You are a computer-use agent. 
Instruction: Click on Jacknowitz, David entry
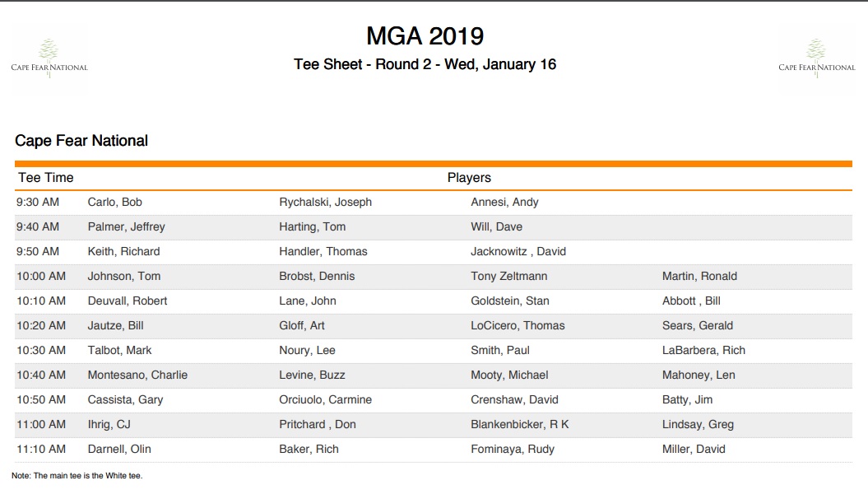click(x=518, y=251)
